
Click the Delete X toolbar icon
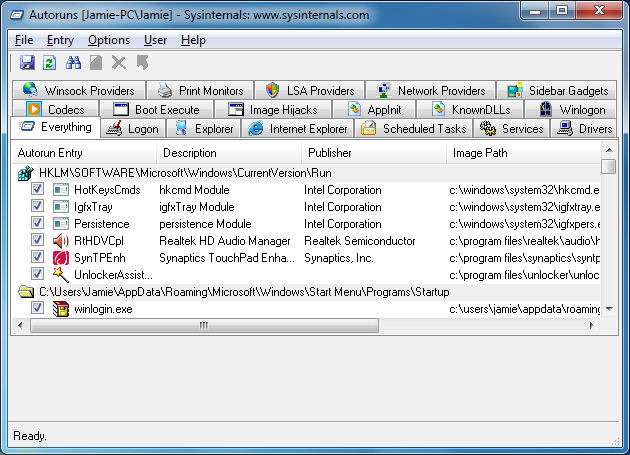119,63
